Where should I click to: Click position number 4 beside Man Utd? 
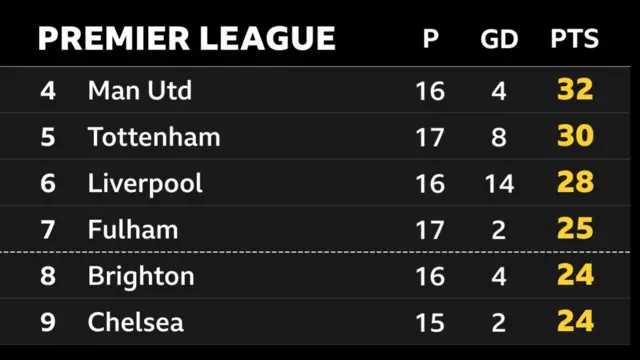pyautogui.click(x=48, y=90)
